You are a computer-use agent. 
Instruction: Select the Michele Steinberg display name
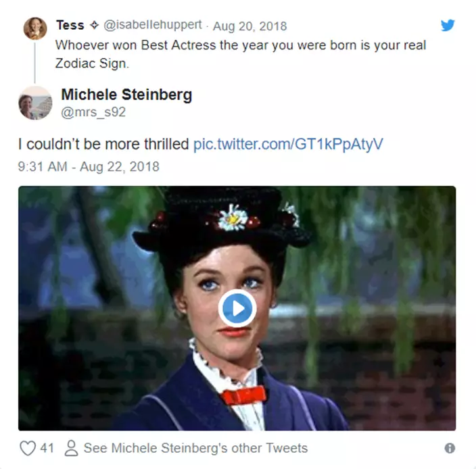[x=126, y=95]
